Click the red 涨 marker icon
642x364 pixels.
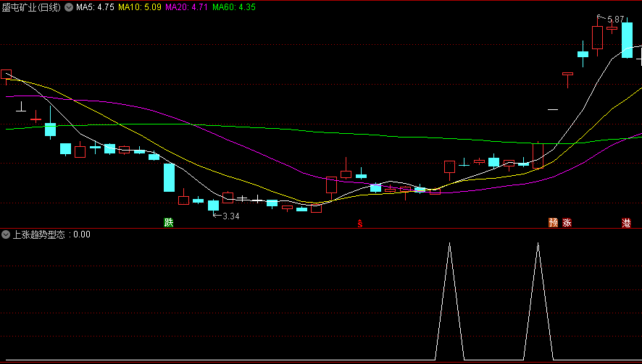[x=567, y=222]
